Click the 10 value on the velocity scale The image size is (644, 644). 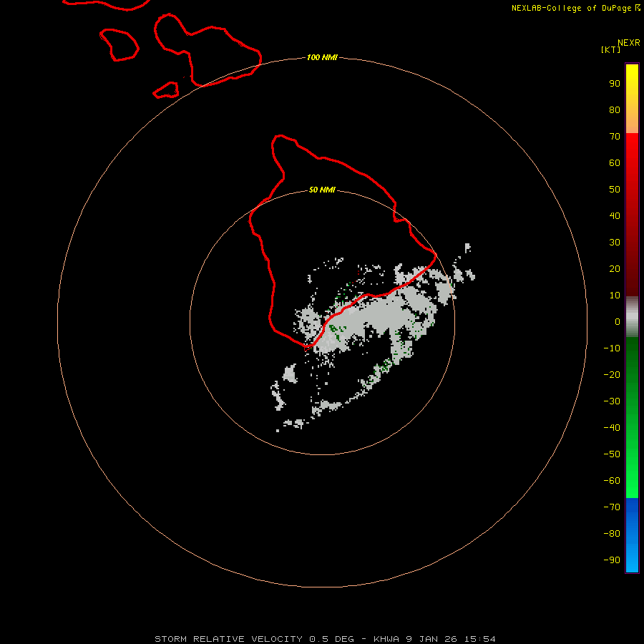[615, 296]
